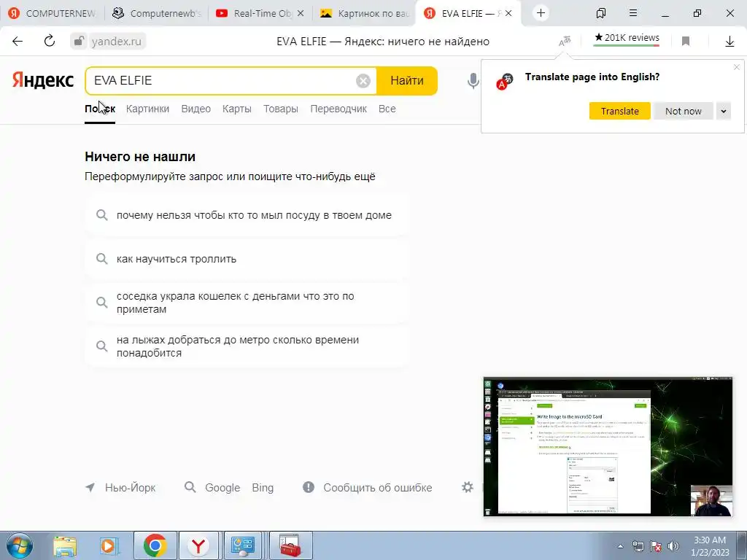The height and width of the screenshot is (560, 747).
Task: Open the Windows Start button
Action: click(19, 545)
